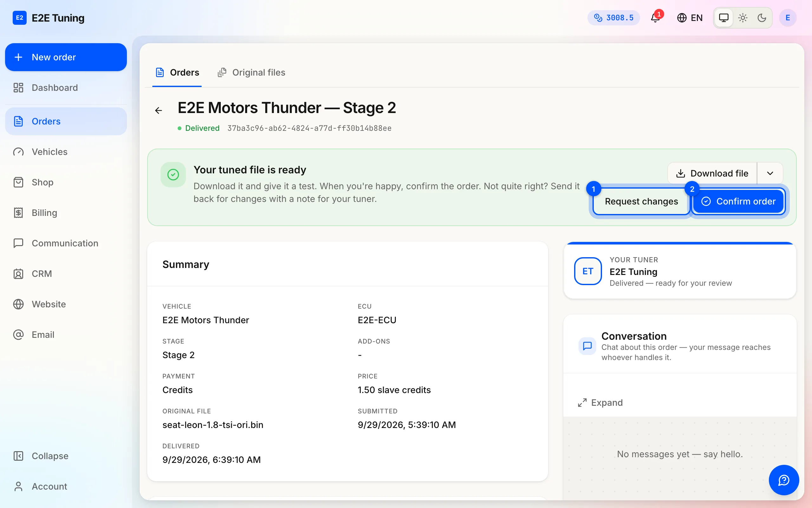Click the Conversation chat icon
This screenshot has width=812, height=508.
587,346
